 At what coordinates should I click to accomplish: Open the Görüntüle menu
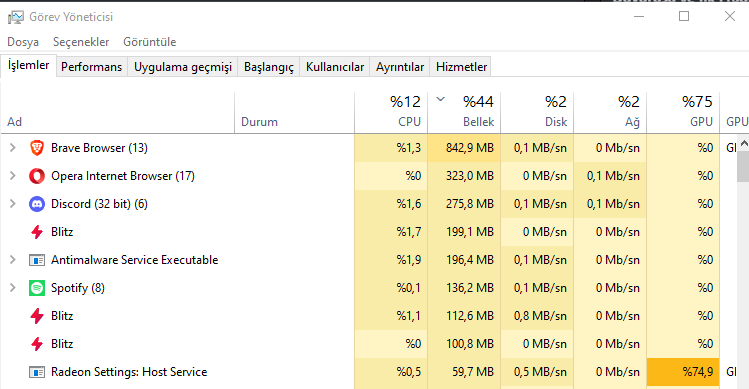click(150, 42)
